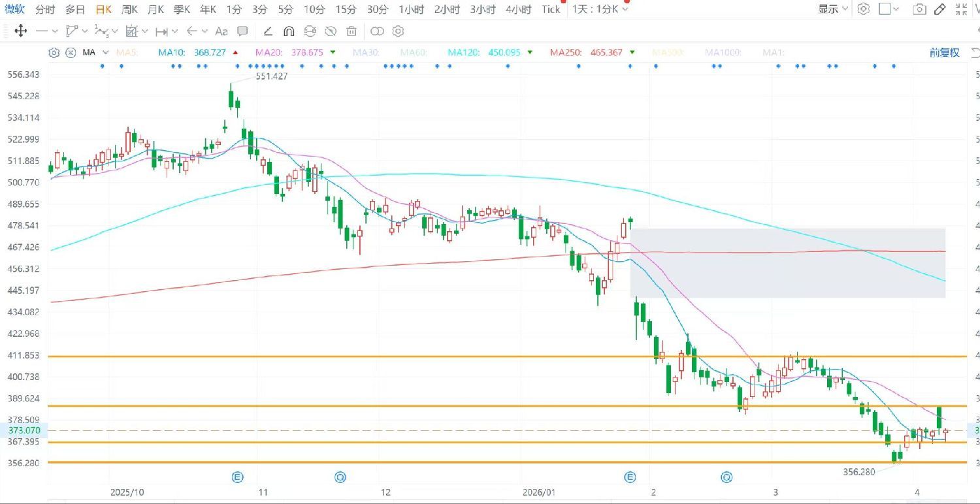The image size is (980, 504).
Task: Click the 前复权 adjustment button
Action: pyautogui.click(x=945, y=52)
